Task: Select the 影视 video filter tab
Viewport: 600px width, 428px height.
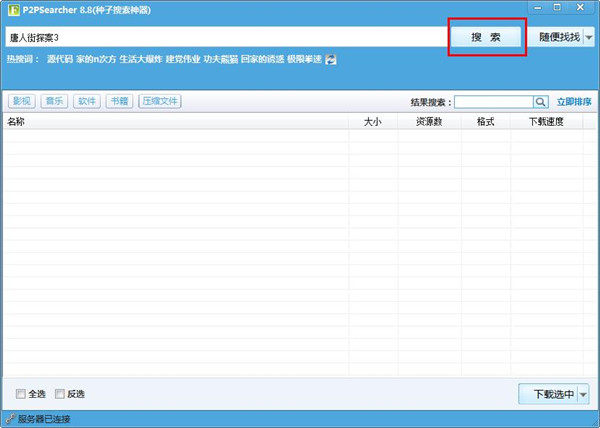Action: pyautogui.click(x=21, y=102)
